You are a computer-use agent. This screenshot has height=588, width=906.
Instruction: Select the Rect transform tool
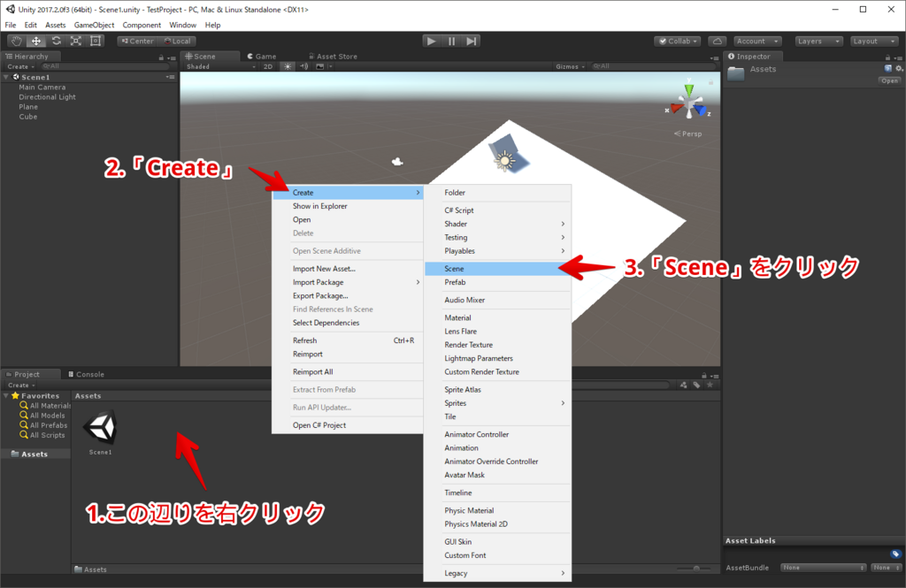pos(96,41)
